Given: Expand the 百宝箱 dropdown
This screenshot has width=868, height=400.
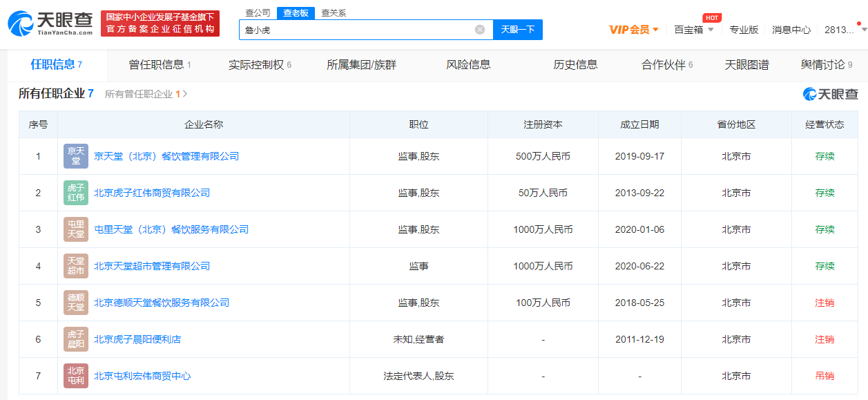Looking at the screenshot, I should click(x=694, y=30).
